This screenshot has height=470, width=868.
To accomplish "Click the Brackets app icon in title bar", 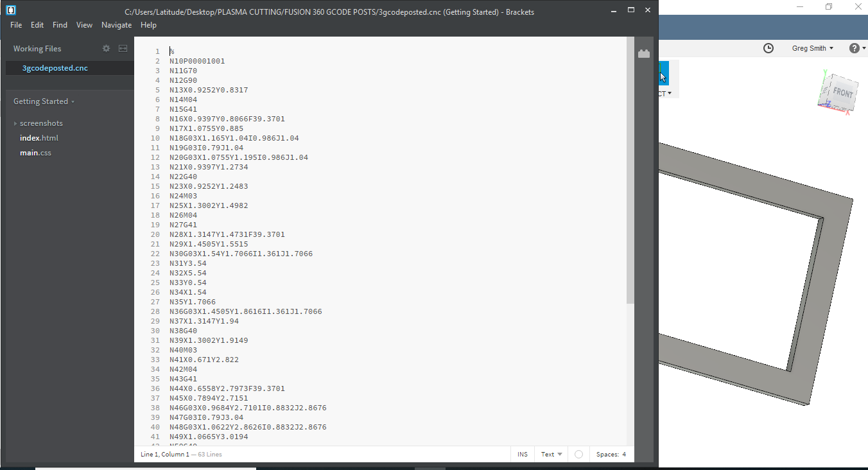I will pos(11,11).
